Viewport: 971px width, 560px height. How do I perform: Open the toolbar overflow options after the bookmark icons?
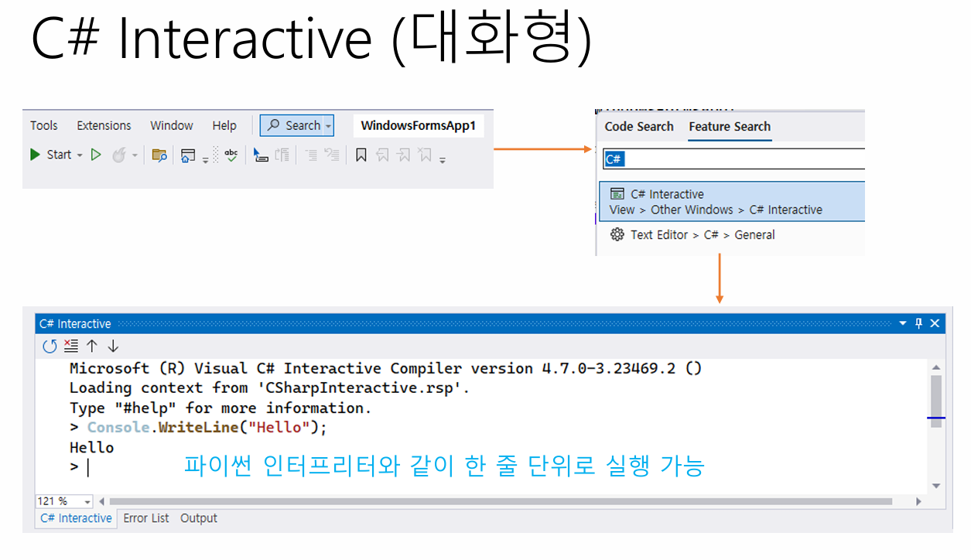pos(443,159)
